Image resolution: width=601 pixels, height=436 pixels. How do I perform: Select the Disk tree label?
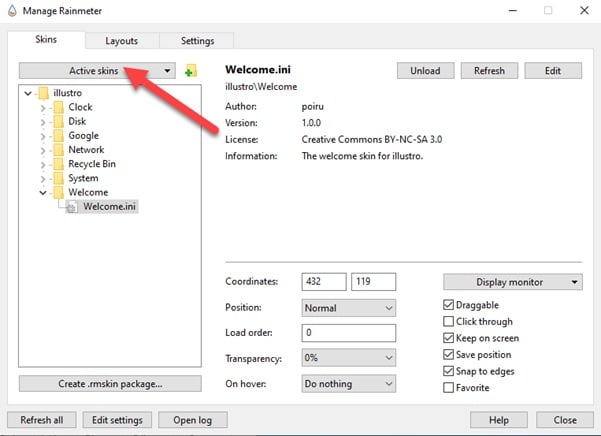(x=77, y=121)
